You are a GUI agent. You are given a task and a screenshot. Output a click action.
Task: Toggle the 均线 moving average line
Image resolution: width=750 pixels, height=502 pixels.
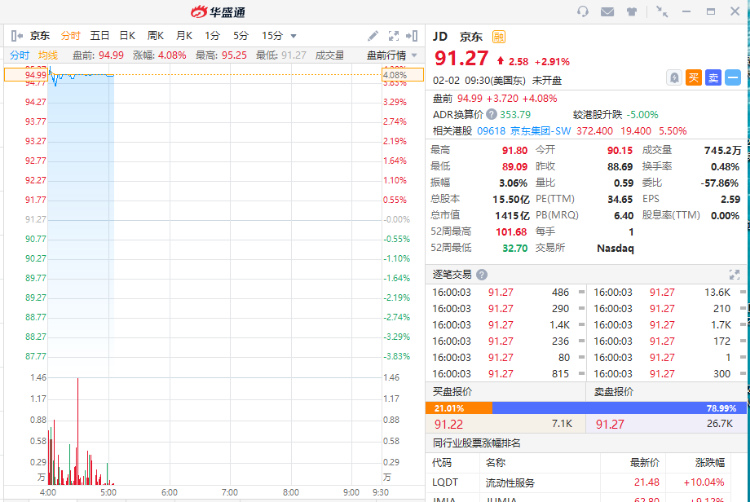(48, 55)
